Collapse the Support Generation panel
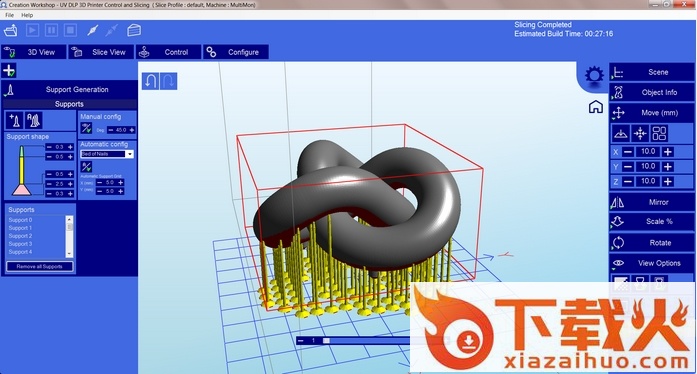 point(69,89)
